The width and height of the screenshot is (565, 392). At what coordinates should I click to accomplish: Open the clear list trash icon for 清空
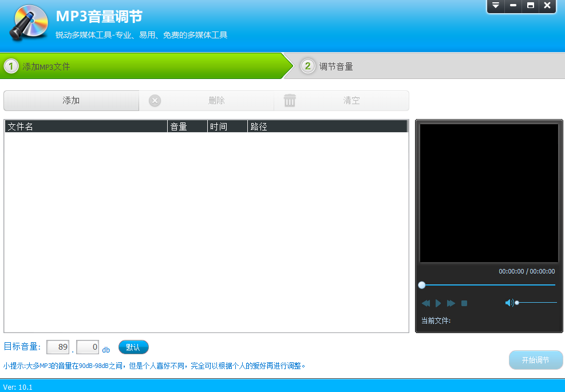(290, 100)
